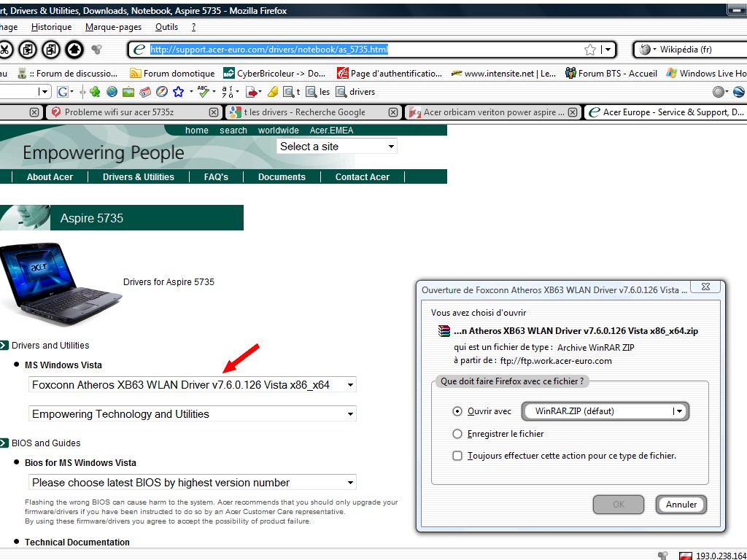Image resolution: width=747 pixels, height=560 pixels.
Task: Select the 'Enregistrer le fichier' radio option
Action: 457,434
